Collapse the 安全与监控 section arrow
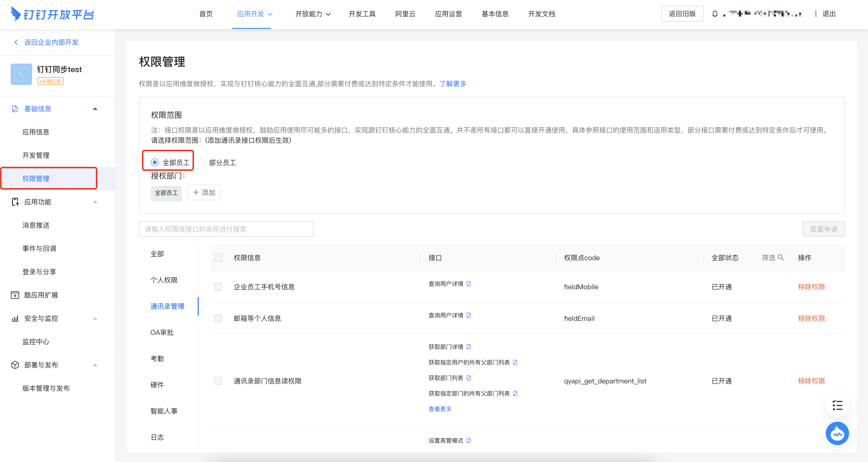 click(x=95, y=318)
